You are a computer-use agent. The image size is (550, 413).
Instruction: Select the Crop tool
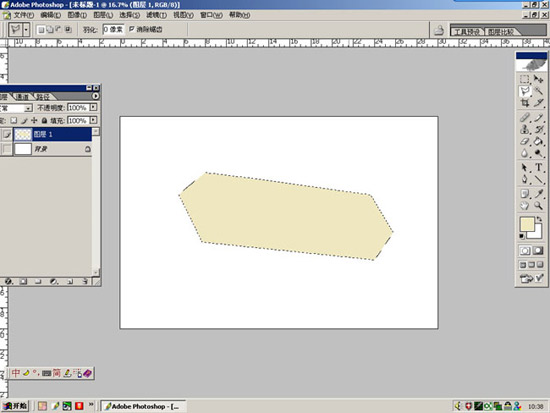click(x=525, y=103)
